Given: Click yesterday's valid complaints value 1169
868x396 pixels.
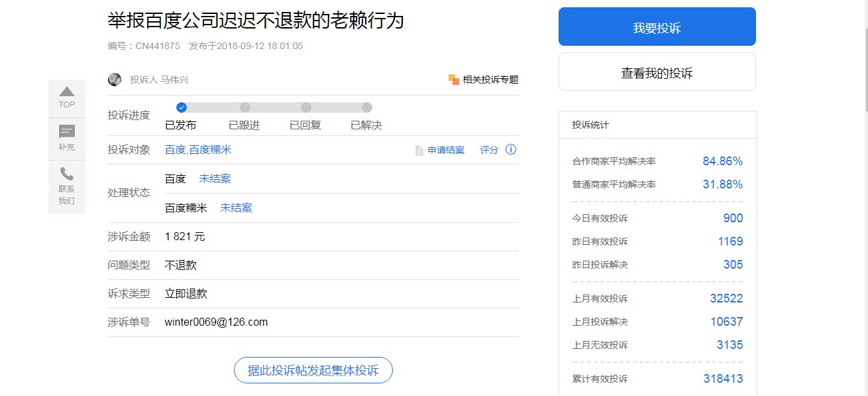Looking at the screenshot, I should pyautogui.click(x=731, y=241).
